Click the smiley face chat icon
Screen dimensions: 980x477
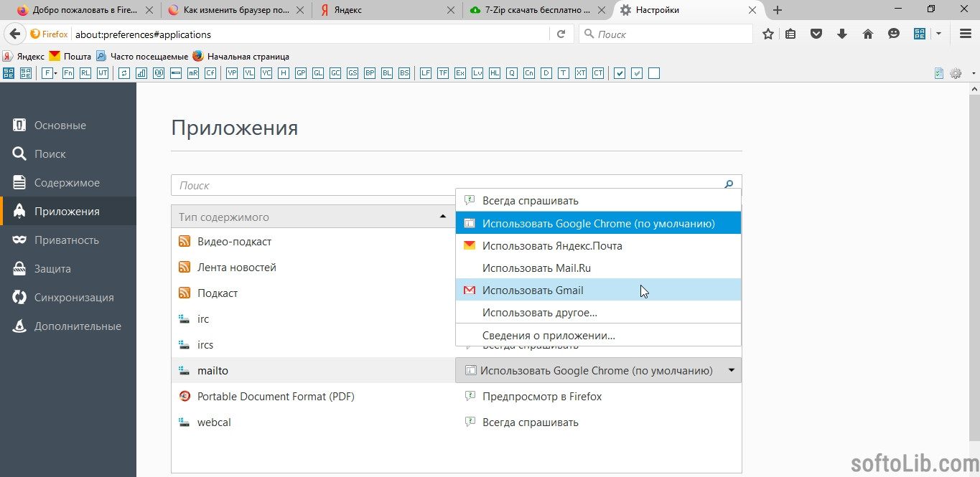tap(894, 34)
